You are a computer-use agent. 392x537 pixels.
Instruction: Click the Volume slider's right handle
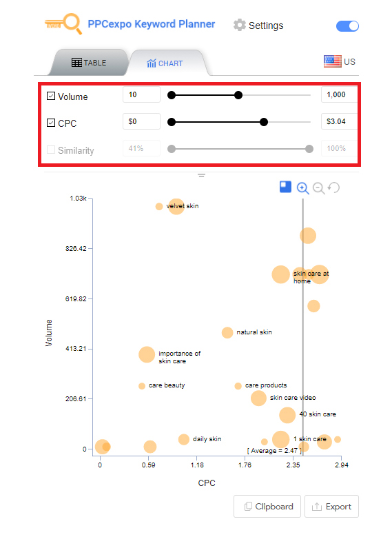click(x=238, y=95)
